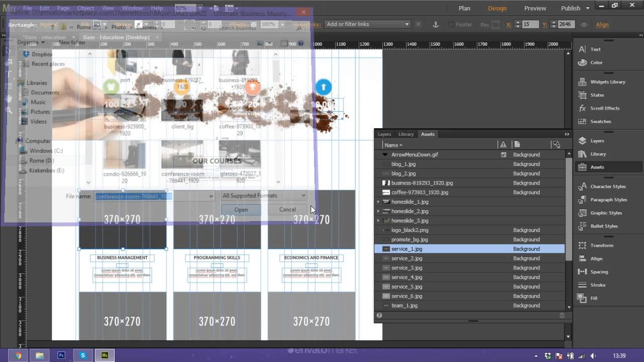Open the Fill panel
Screen dimensions: 644x362
click(x=588, y=298)
